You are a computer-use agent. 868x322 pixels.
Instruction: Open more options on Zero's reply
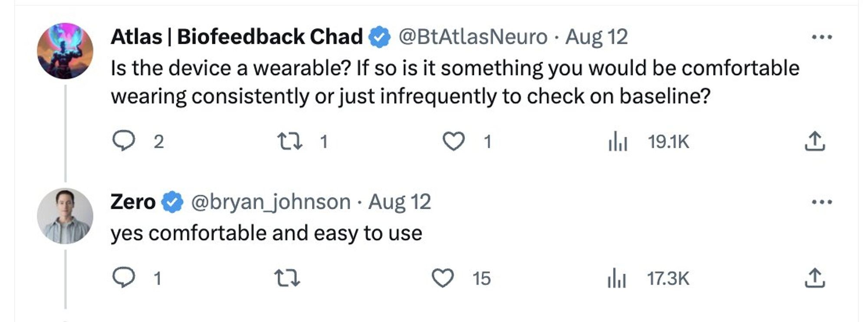[822, 202]
